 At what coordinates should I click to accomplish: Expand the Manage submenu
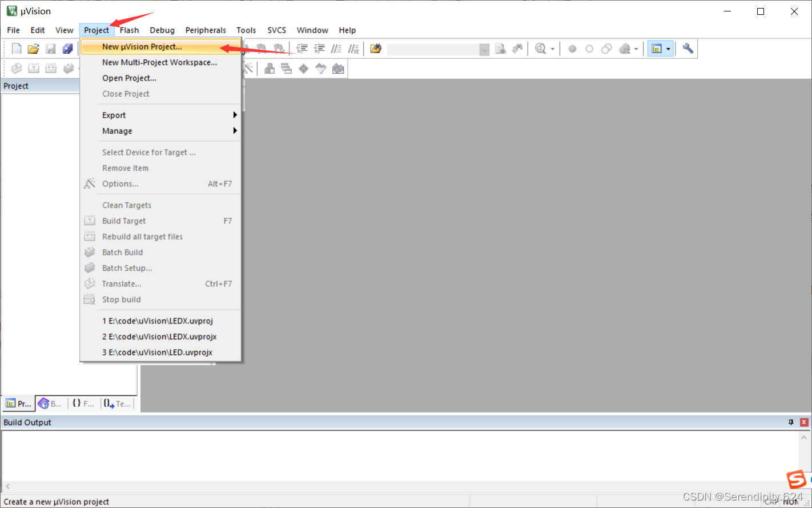pos(160,131)
